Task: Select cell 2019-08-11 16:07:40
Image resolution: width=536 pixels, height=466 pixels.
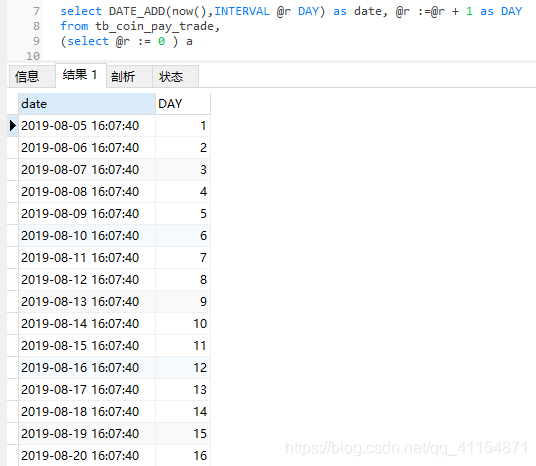Action: [87, 257]
